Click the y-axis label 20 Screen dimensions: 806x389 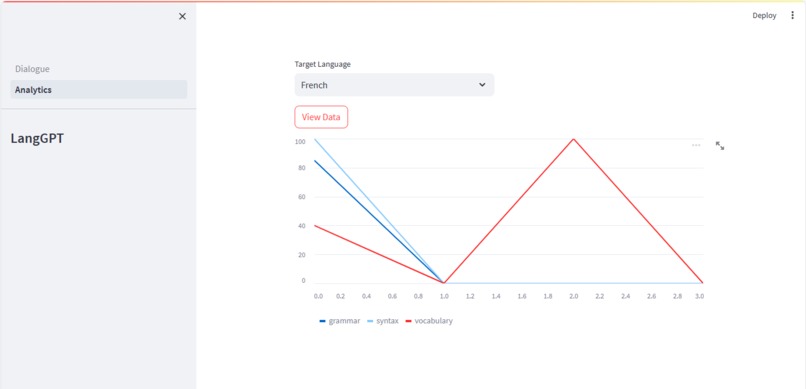(302, 254)
